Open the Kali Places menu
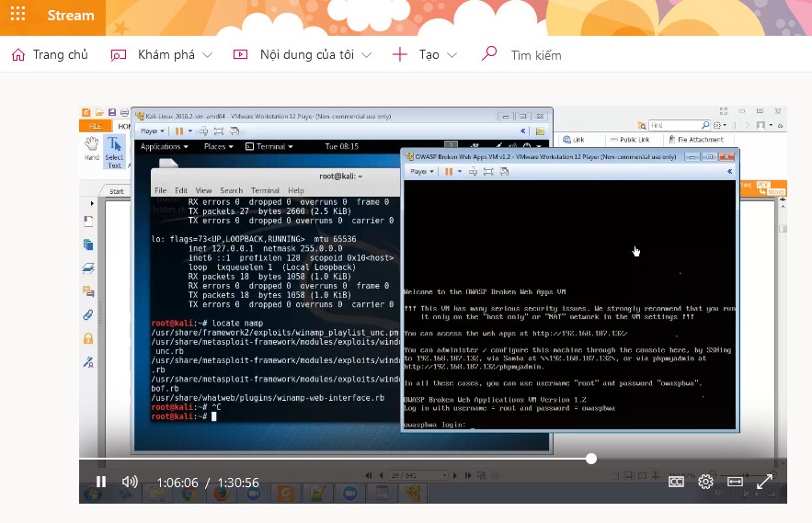This screenshot has width=812, height=523. tap(219, 146)
